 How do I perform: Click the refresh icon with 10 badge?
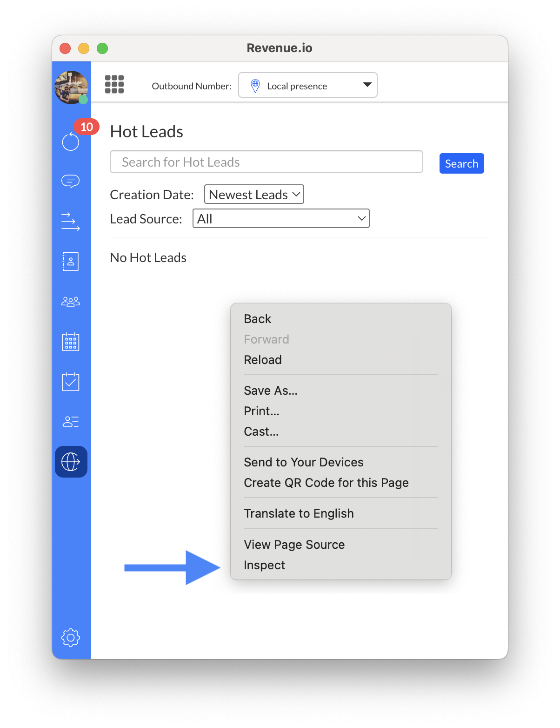coord(71,141)
